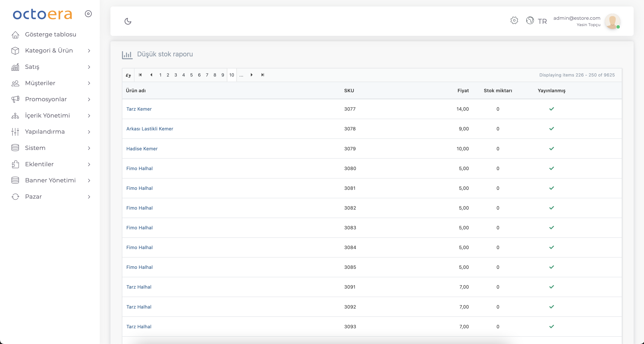
Task: Click the sidebar collapse circle icon
Action: pyautogui.click(x=88, y=14)
